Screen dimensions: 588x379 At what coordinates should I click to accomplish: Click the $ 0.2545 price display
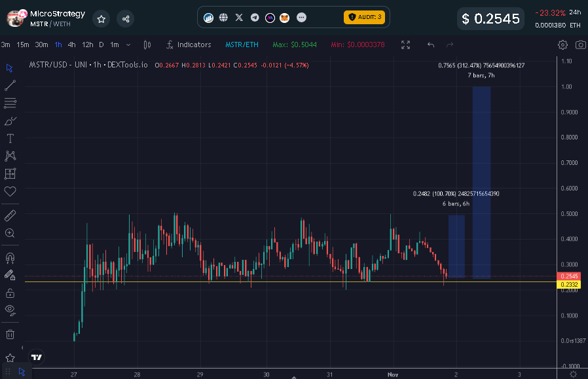pyautogui.click(x=490, y=19)
